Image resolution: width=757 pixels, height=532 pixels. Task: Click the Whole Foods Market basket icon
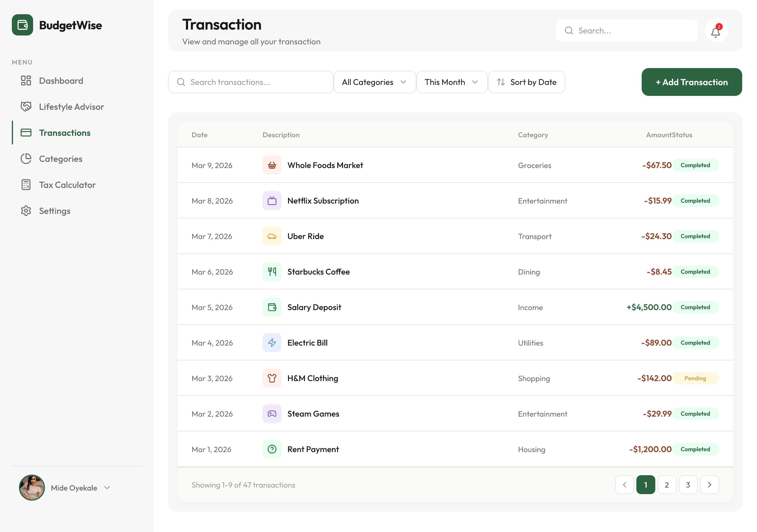(272, 165)
